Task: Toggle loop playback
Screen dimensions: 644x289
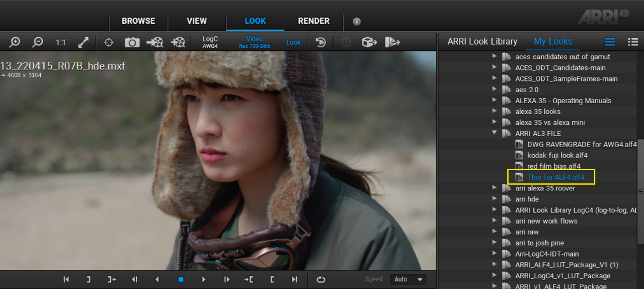Action: tap(320, 279)
